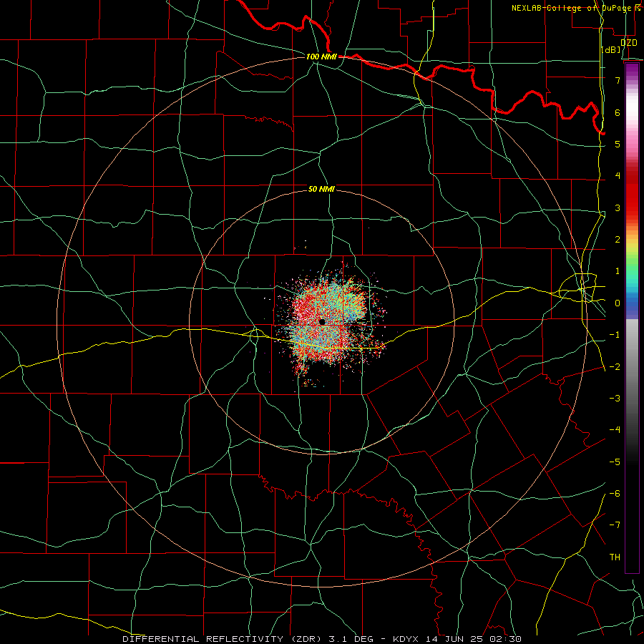Screen dimensions: 644x644
Task: Click the 3 dB red color scale mark
Action: [x=618, y=208]
